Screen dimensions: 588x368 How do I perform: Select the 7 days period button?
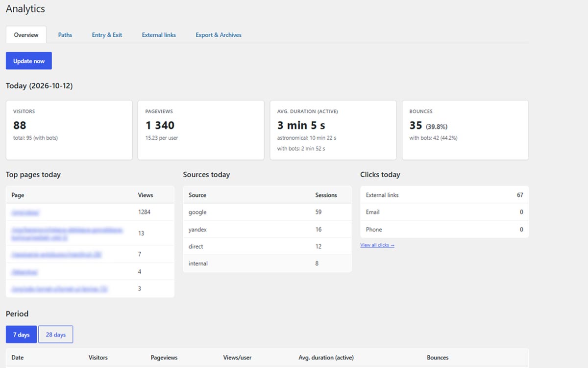pos(22,335)
